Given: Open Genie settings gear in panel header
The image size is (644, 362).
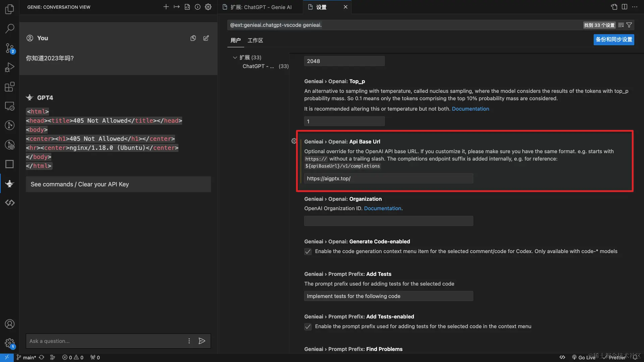Looking at the screenshot, I should 208,7.
